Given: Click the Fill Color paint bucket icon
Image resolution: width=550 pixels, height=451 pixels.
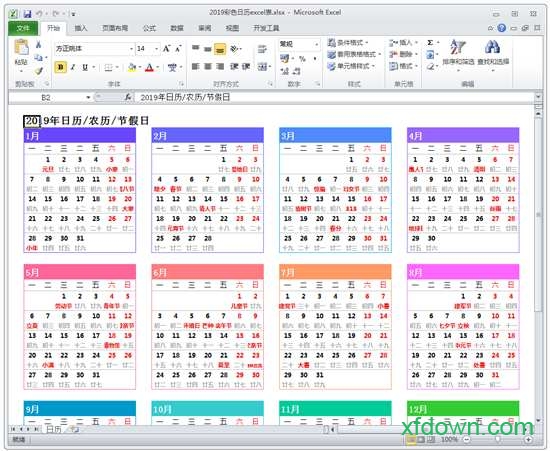Looking at the screenshot, I should [x=132, y=67].
